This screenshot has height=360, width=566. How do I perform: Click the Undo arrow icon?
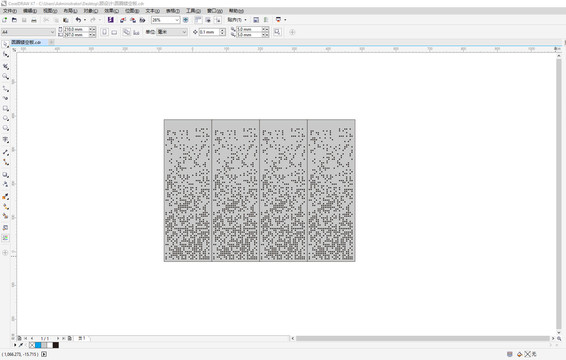tap(78, 20)
